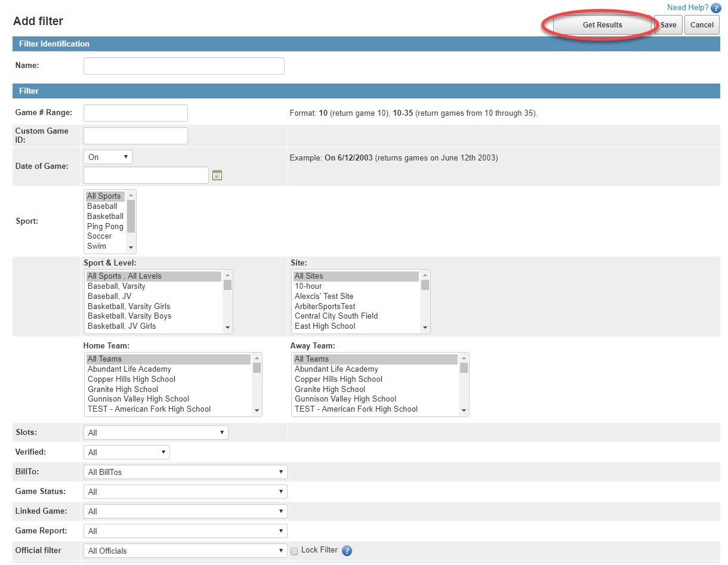Select 'TEST - American Fork High School' Home Team
Screen dimensions: 728x565
coord(168,409)
